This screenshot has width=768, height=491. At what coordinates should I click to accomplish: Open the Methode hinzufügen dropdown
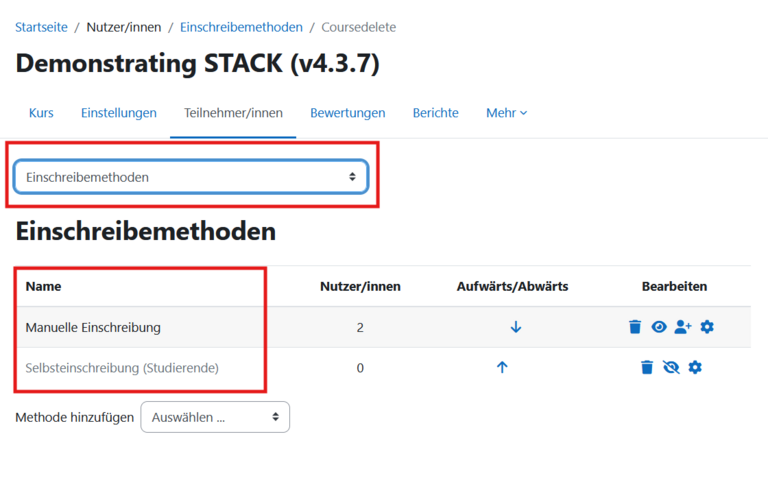(215, 417)
